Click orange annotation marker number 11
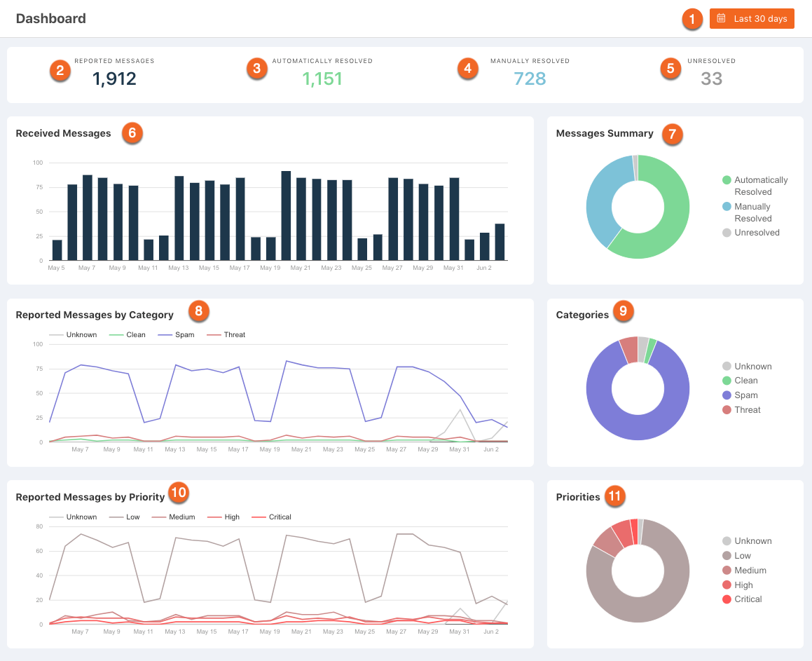 click(x=614, y=496)
